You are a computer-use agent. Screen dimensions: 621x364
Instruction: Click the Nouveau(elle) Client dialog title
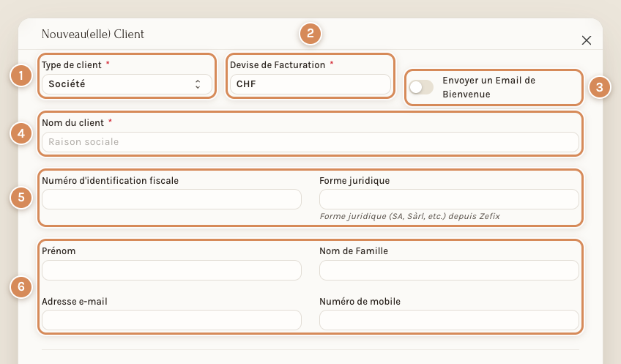tap(93, 34)
